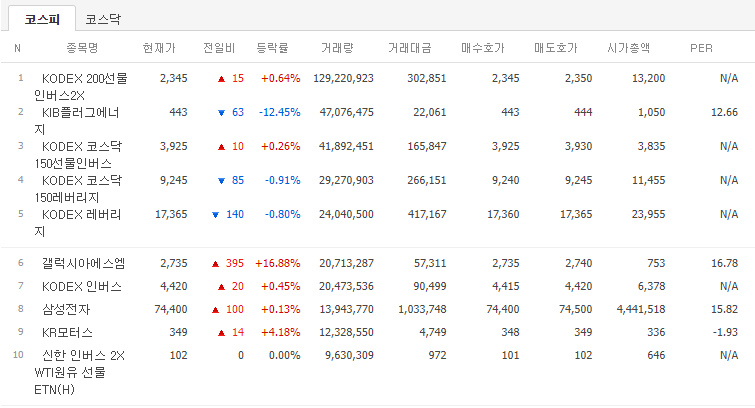Select trading value 1,033,748
The image size is (755, 408).
[422, 309]
